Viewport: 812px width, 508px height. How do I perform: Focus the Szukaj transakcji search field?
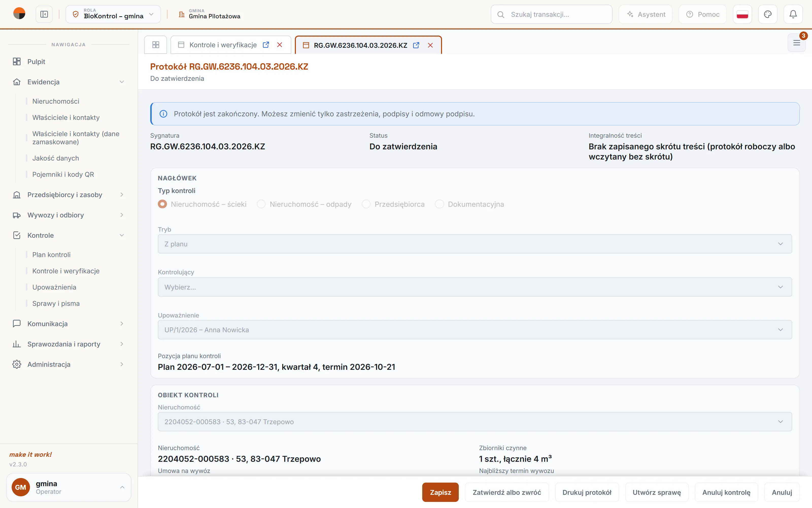551,14
